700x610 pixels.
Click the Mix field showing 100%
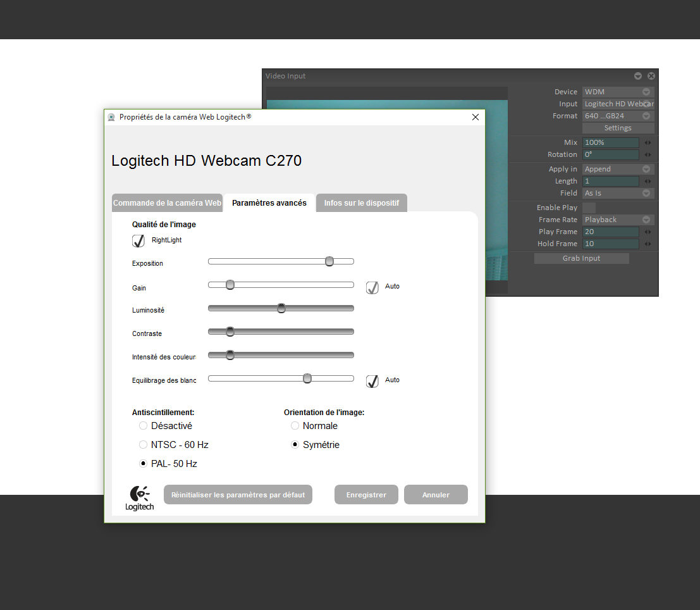[x=611, y=142]
